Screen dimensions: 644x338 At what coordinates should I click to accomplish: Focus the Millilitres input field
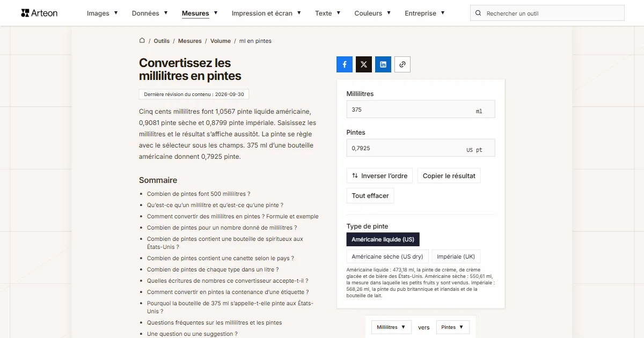pyautogui.click(x=421, y=109)
